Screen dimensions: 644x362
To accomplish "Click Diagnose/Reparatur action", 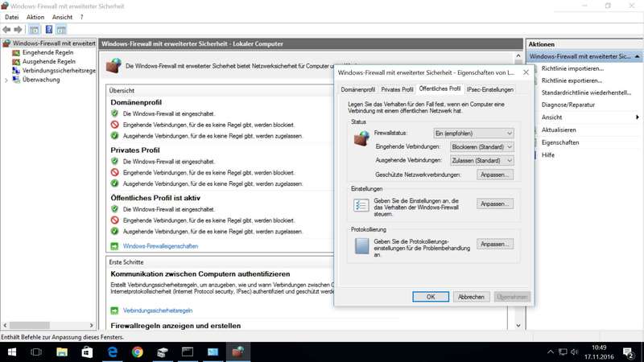I will click(568, 105).
